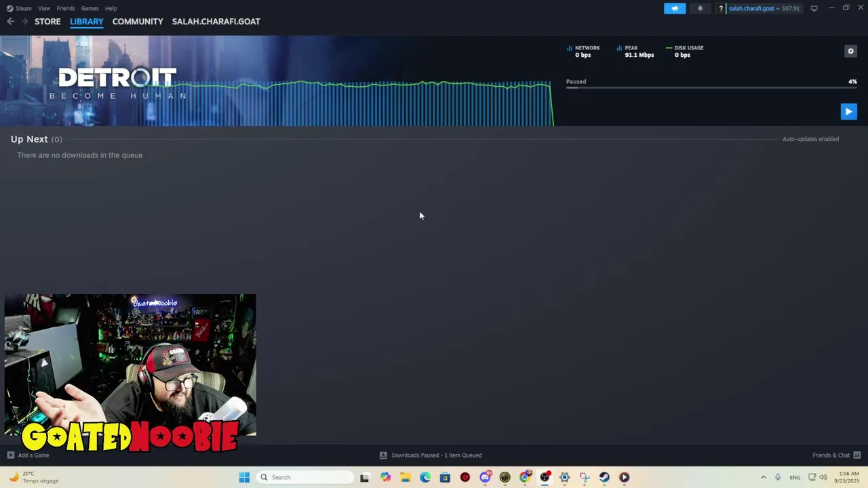Click the DISK USAGE stat legend
This screenshot has height=488, width=868.
tap(684, 52)
